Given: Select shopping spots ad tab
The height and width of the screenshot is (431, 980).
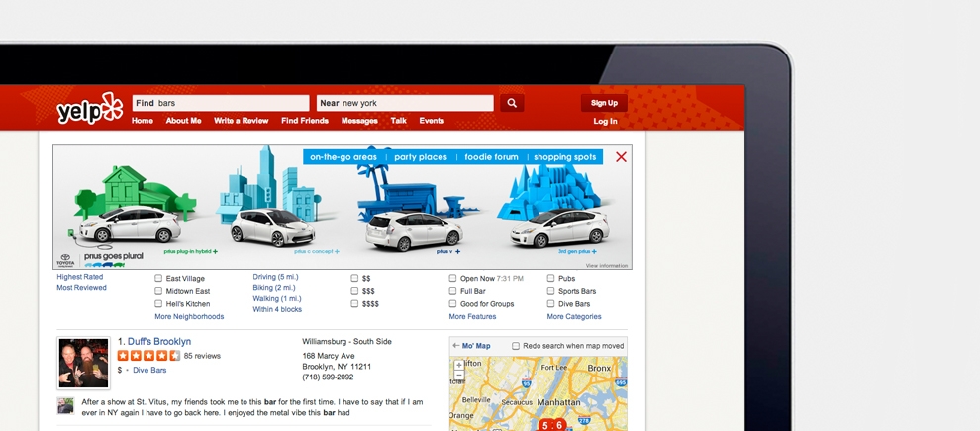Looking at the screenshot, I should 565,157.
